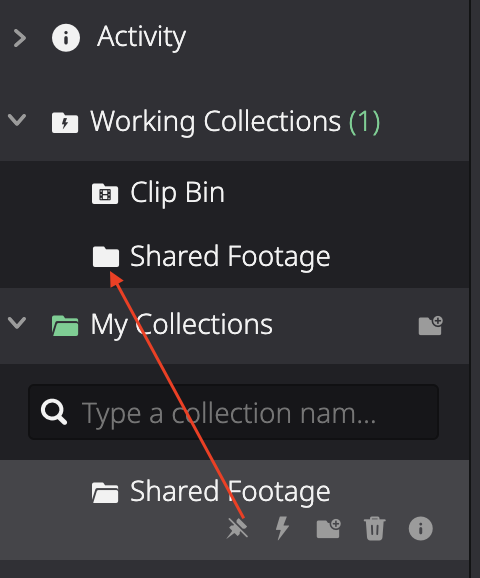Open Shared Footage under Working Collections
480x578 pixels.
pyautogui.click(x=230, y=257)
